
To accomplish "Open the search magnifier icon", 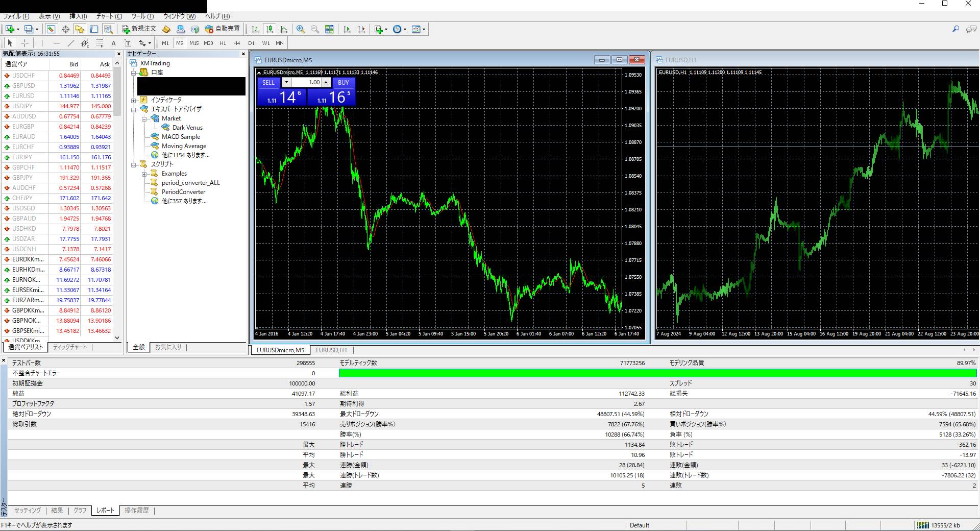I will click(x=955, y=29).
